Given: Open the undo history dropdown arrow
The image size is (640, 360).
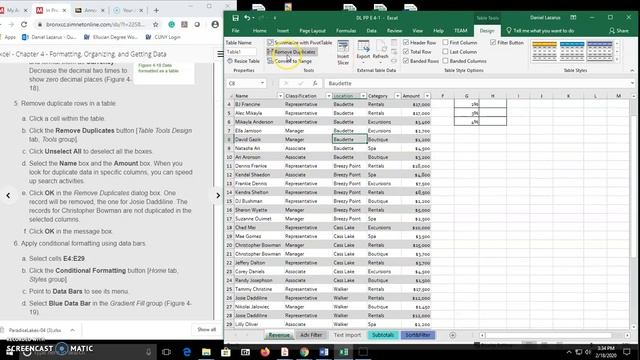Looking at the screenshot, I should (253, 18).
